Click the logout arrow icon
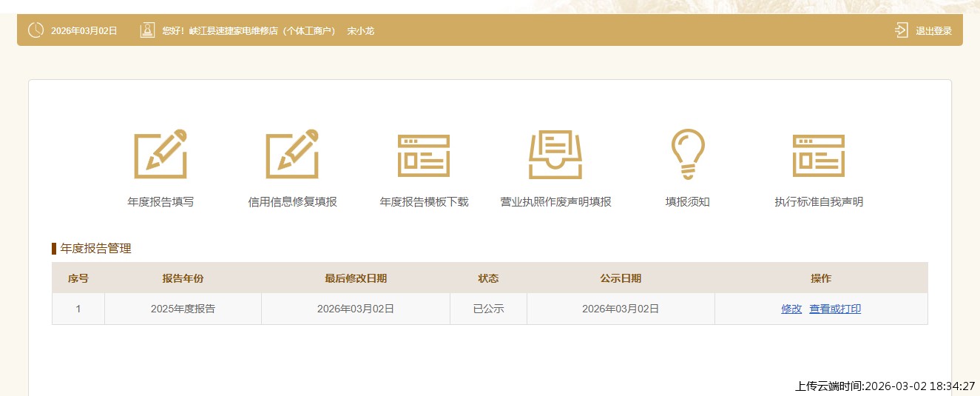This screenshot has height=396, width=980. tap(901, 30)
